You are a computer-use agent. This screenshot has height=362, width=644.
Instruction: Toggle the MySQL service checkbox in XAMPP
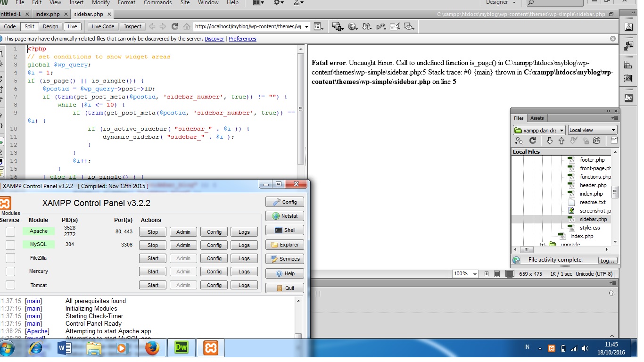[10, 245]
